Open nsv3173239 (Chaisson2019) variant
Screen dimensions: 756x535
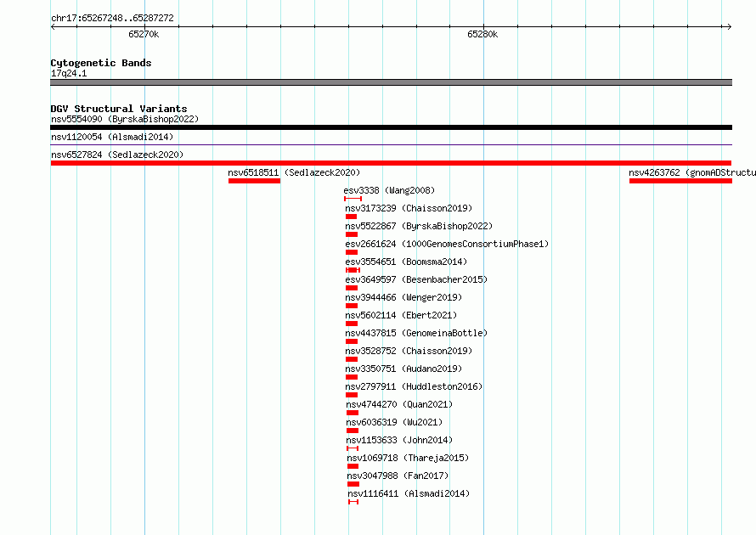[x=409, y=208]
